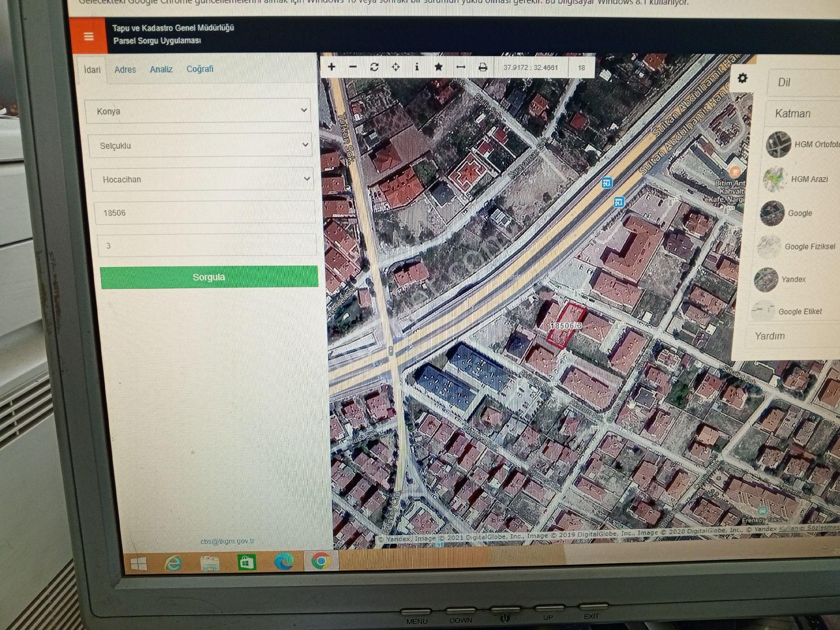Expand the Konya province dropdown
The image size is (840, 630).
point(198,111)
